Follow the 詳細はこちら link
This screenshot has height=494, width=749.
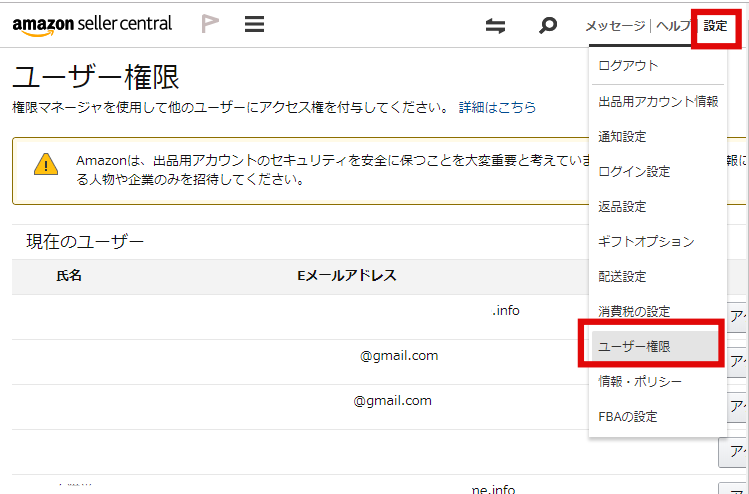tap(497, 107)
